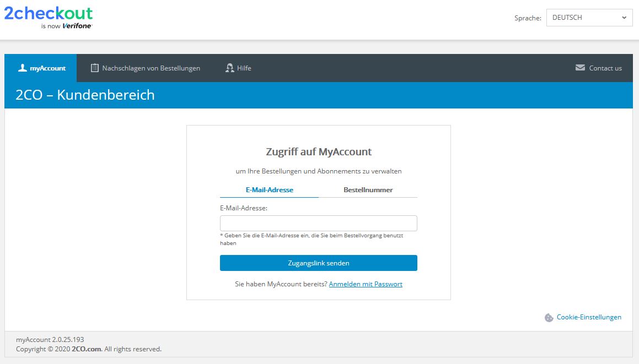Switch to the E-Mail-Adresse tab

(269, 190)
